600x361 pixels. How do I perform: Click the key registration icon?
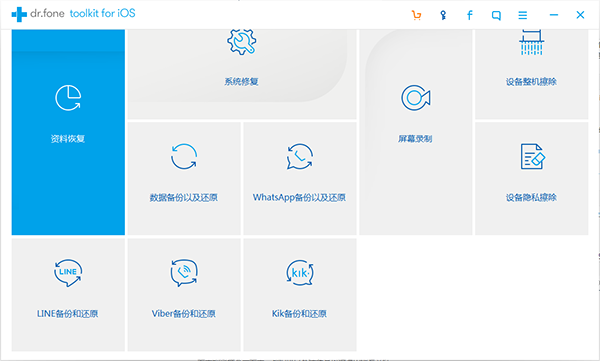coord(443,15)
